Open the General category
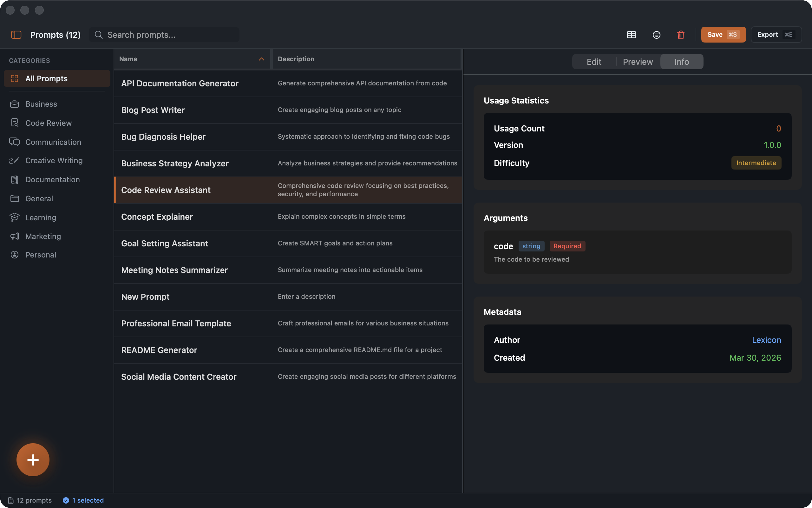812x508 pixels. tap(57, 198)
